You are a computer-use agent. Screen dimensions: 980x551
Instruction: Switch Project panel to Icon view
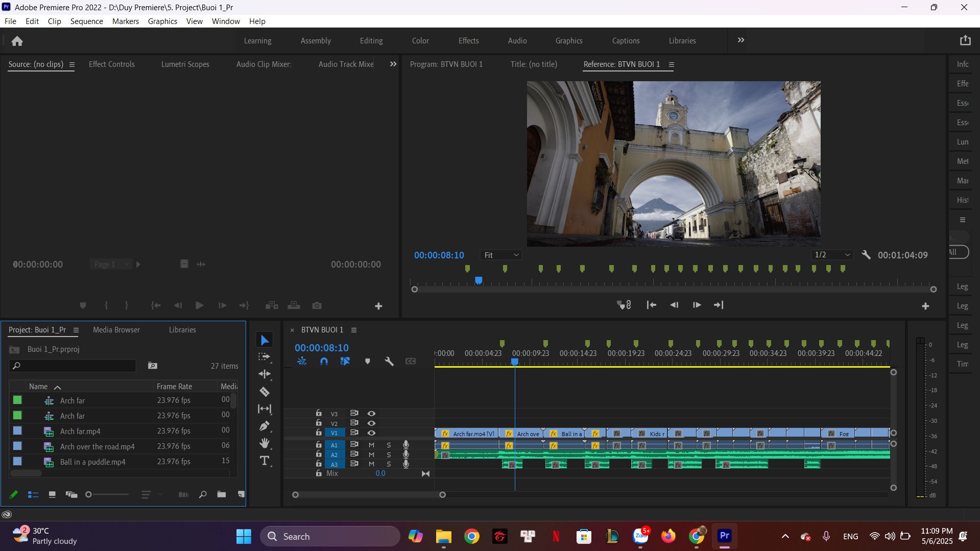click(52, 494)
